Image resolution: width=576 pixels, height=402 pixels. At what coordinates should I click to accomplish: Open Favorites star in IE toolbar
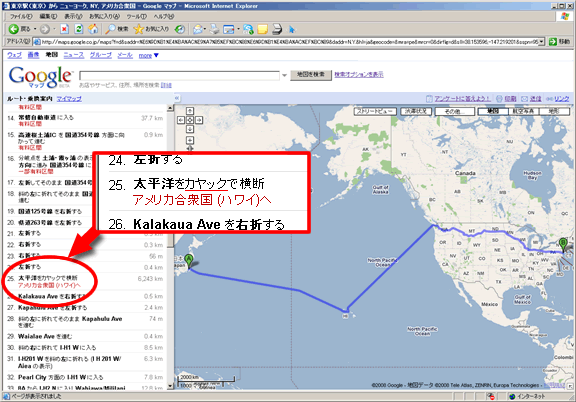point(151,29)
